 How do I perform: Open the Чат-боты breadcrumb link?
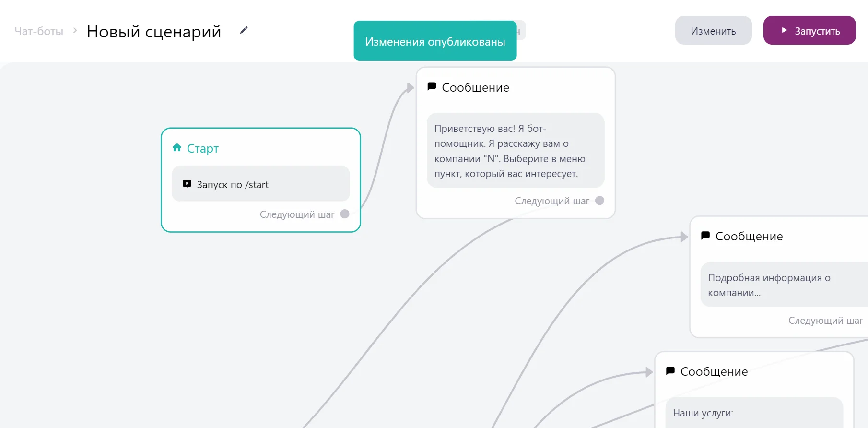(x=39, y=31)
